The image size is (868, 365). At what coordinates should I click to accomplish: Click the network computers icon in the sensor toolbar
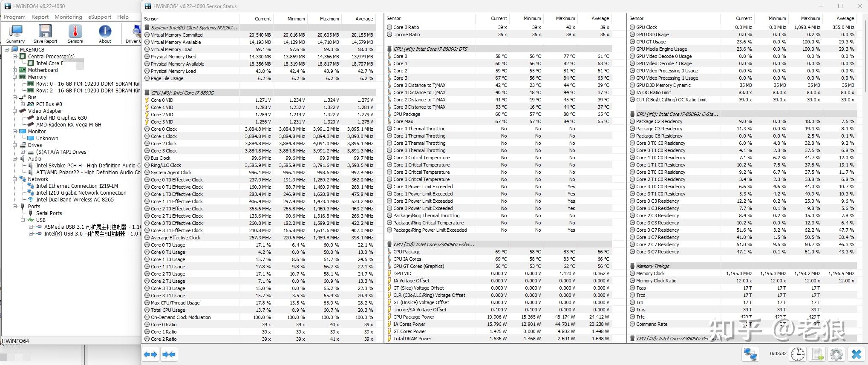750,354
